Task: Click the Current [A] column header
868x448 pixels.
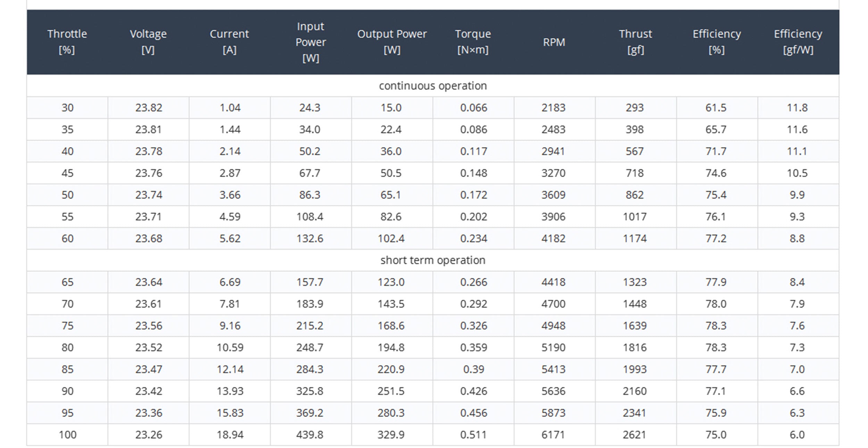Action: pyautogui.click(x=229, y=42)
